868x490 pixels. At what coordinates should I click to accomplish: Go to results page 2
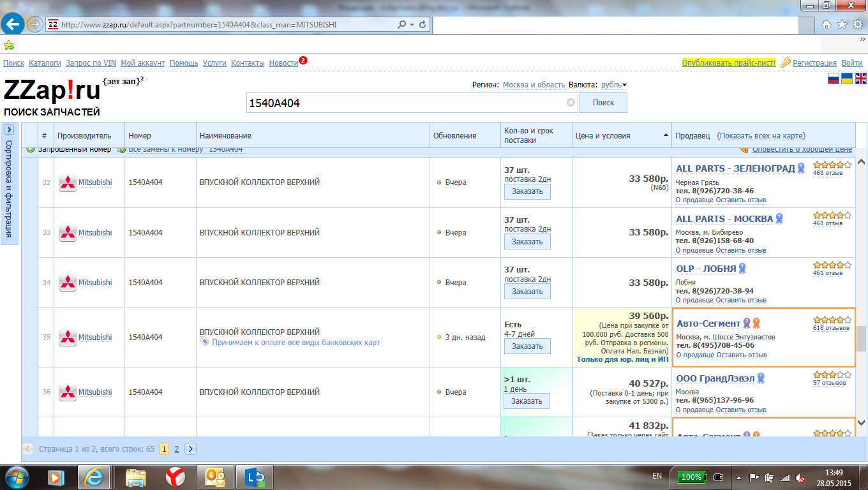pos(177,449)
